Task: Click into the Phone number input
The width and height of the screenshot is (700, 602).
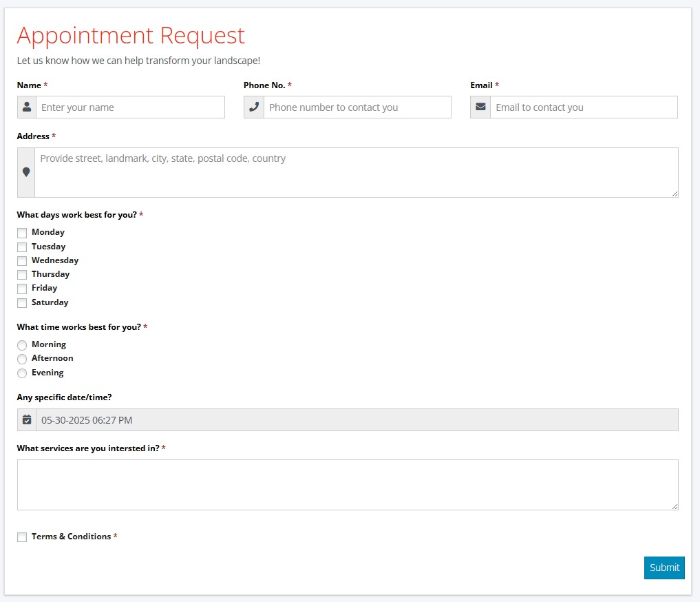Action: 357,107
